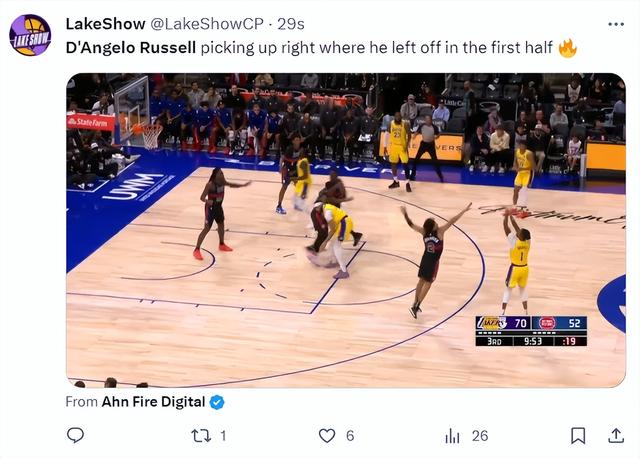The image size is (640, 458).
Task: Click the D'Angelo Russell bold text
Action: pos(131,48)
